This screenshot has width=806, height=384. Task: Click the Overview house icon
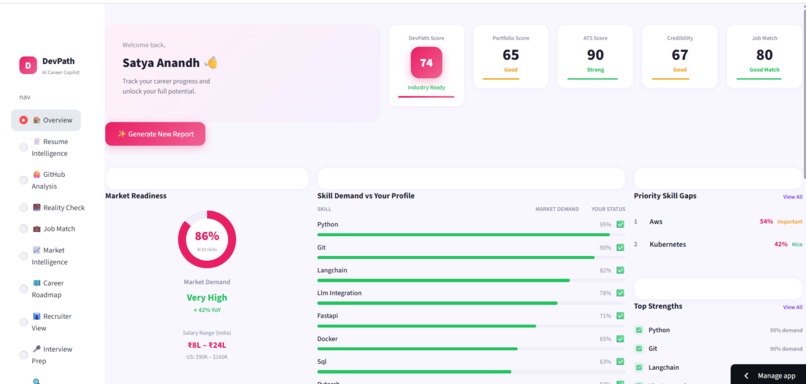coord(36,120)
